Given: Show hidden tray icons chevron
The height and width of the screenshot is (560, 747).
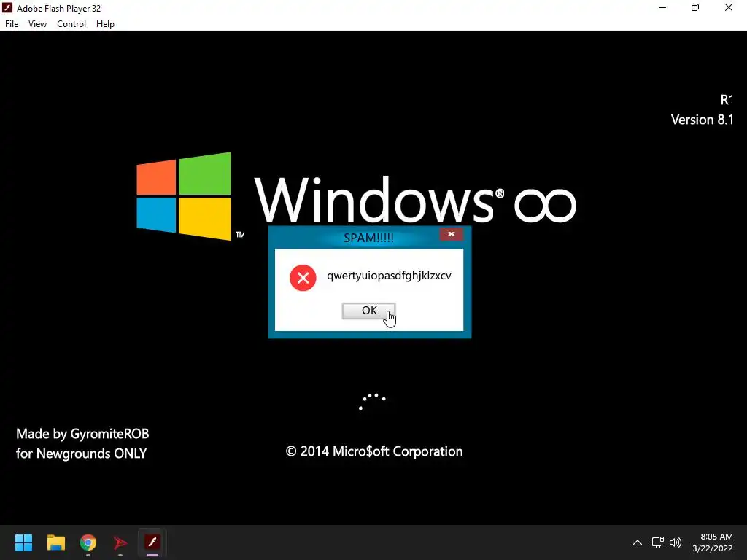Looking at the screenshot, I should 638,542.
